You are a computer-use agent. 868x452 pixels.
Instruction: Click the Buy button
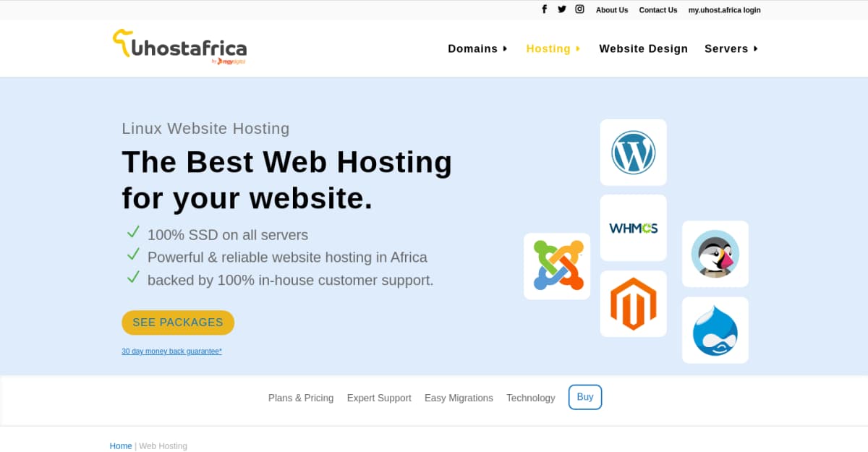click(585, 397)
